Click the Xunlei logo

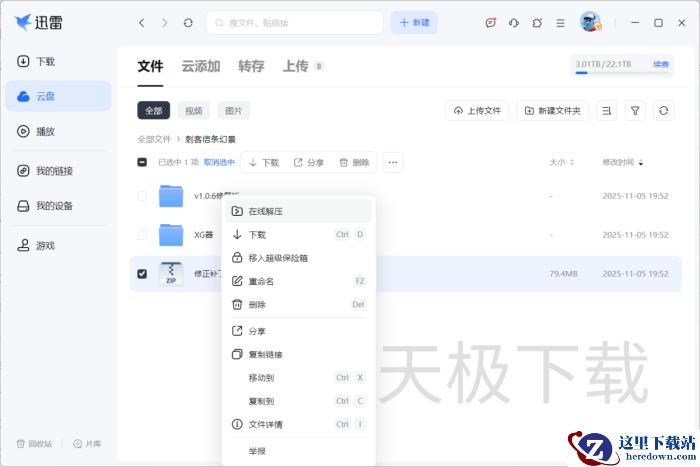pyautogui.click(x=38, y=22)
